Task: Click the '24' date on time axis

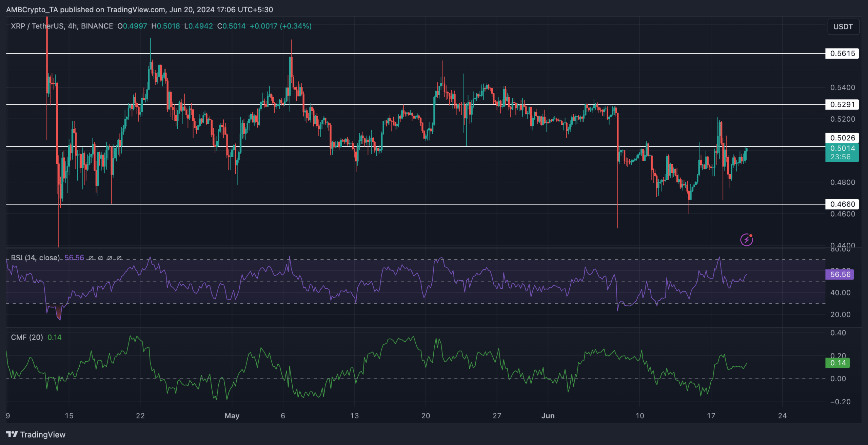Action: 782,416
